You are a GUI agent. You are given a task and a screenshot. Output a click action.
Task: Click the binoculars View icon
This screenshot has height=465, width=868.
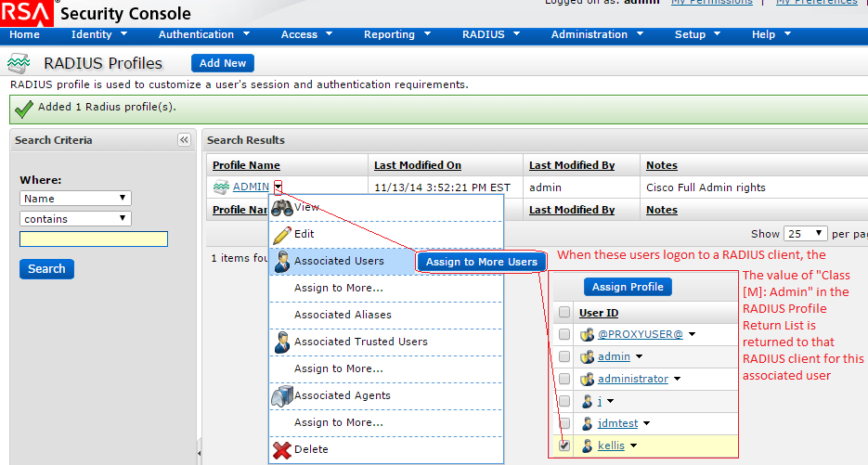[282, 208]
